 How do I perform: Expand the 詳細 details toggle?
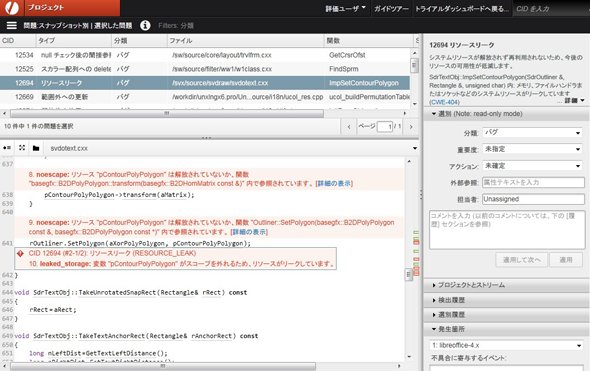click(574, 100)
